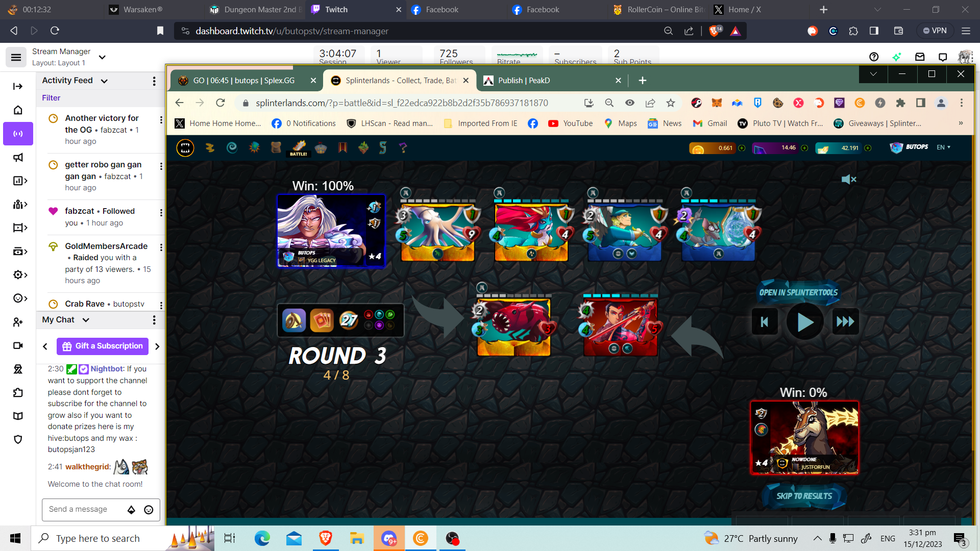
Task: Click Gift a Subscription button
Action: pyautogui.click(x=103, y=346)
